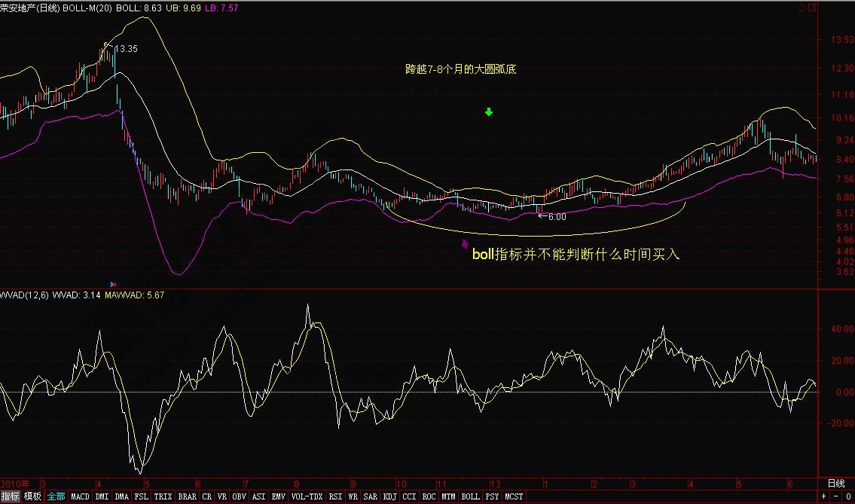Click the green down arrow marker
Image resolution: width=855 pixels, height=504 pixels.
[x=489, y=112]
